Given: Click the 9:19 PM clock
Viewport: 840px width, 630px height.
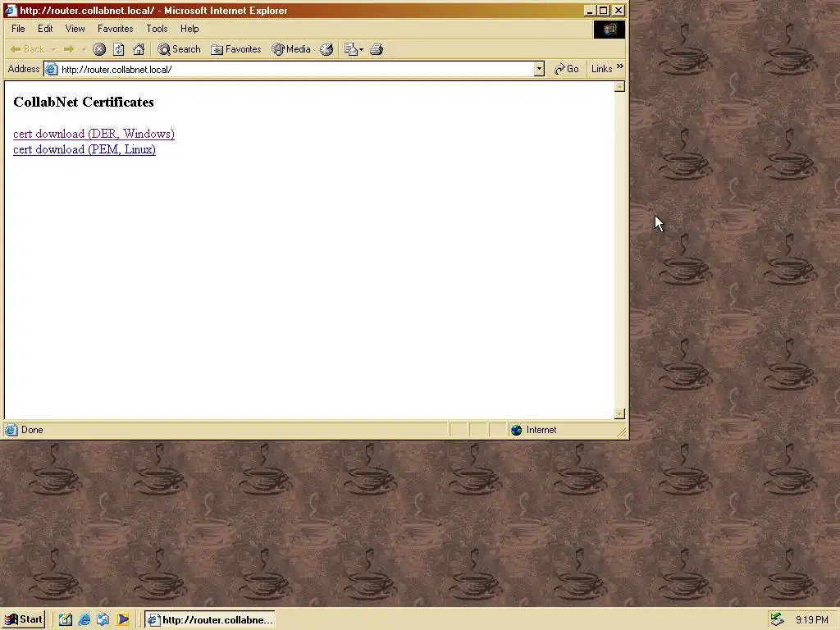Looking at the screenshot, I should [812, 620].
